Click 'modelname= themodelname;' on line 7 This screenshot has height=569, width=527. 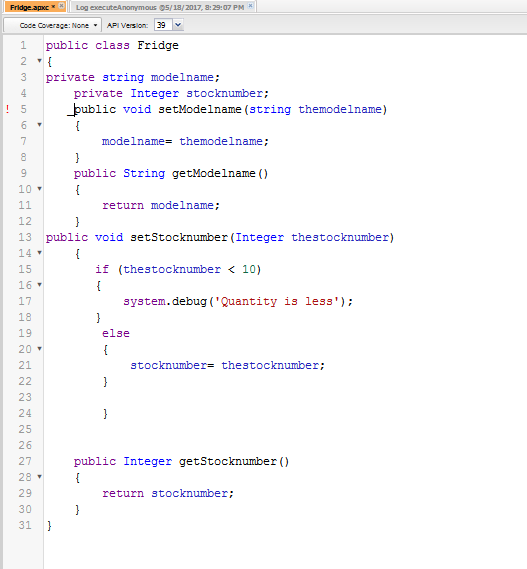[x=185, y=141]
